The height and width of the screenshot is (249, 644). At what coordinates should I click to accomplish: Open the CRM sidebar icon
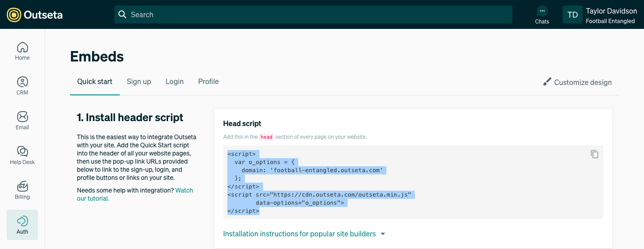tap(22, 86)
